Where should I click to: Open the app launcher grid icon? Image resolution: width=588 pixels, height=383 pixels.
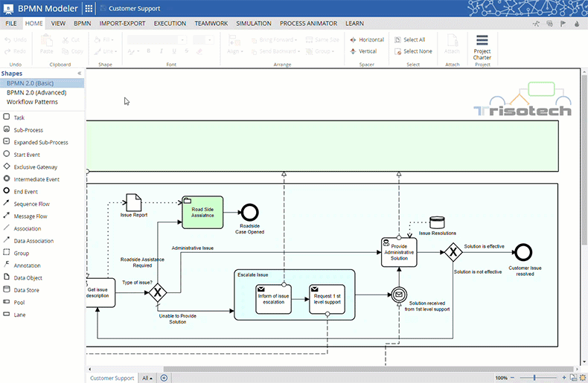click(x=89, y=8)
